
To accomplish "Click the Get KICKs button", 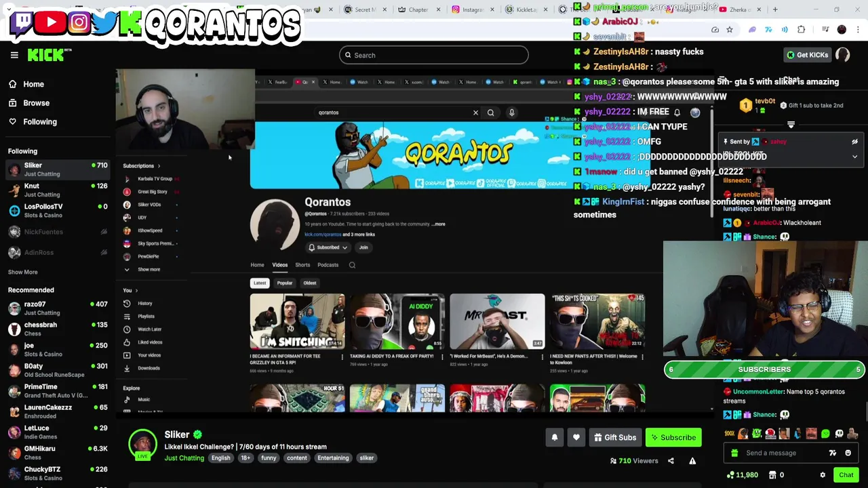I will tap(807, 55).
